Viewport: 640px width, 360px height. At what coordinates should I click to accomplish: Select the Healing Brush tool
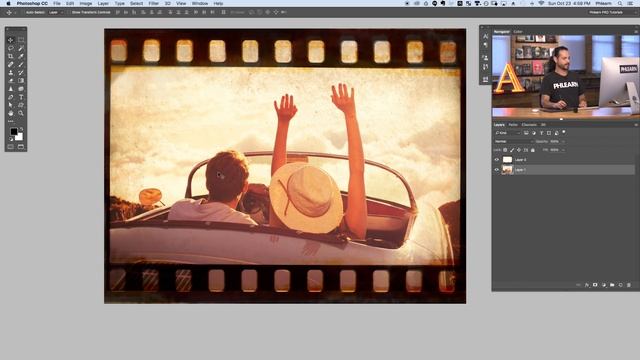[11, 64]
